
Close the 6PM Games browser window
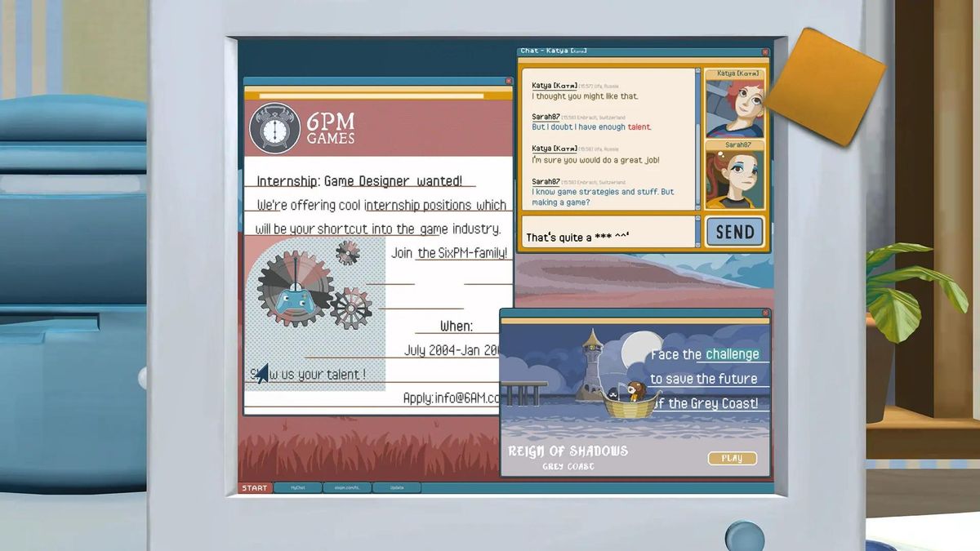click(x=509, y=82)
